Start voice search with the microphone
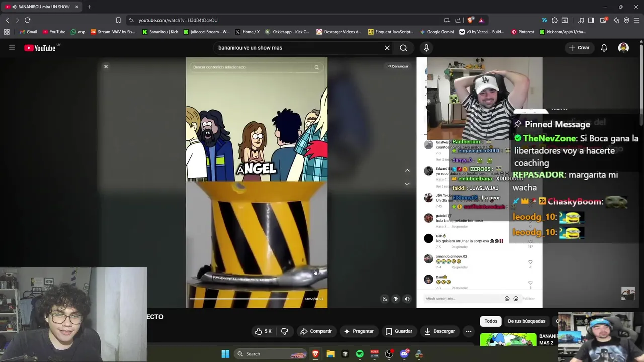644x362 pixels. (x=426, y=48)
